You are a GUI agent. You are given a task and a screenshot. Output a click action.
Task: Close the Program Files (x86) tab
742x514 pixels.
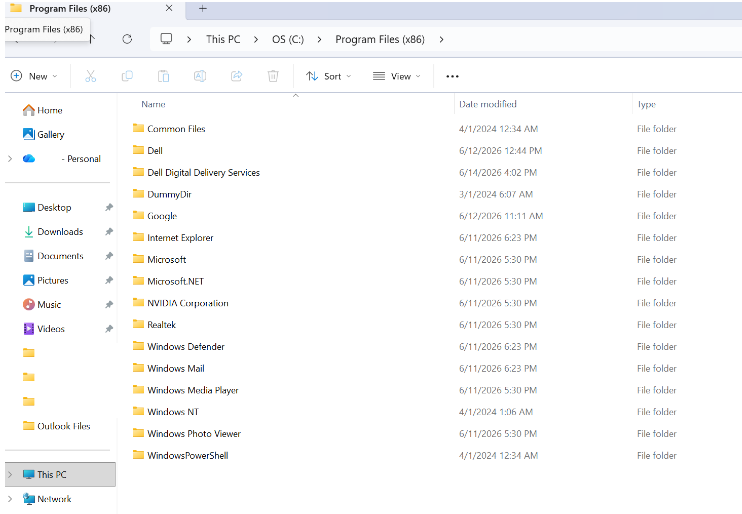[169, 9]
